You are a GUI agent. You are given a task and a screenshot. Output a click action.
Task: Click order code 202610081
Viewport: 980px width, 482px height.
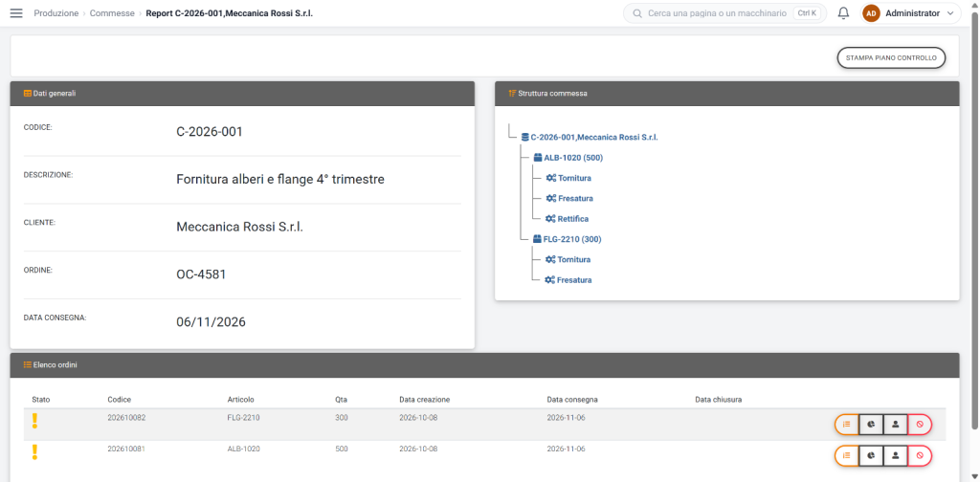[126, 449]
